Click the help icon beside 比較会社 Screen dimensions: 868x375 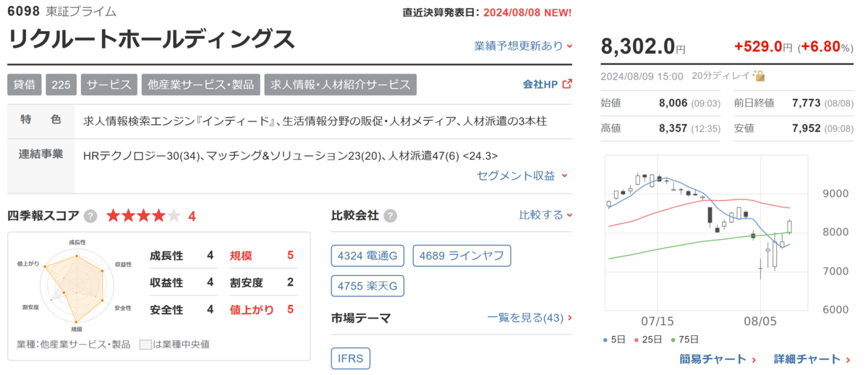390,215
